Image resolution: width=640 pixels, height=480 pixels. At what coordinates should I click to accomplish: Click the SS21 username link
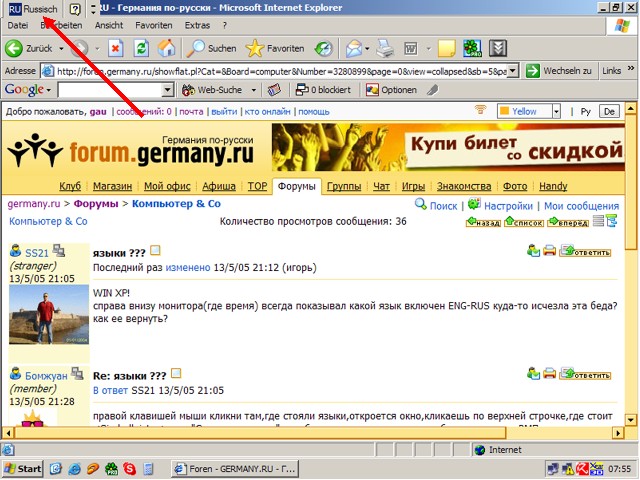click(x=37, y=253)
